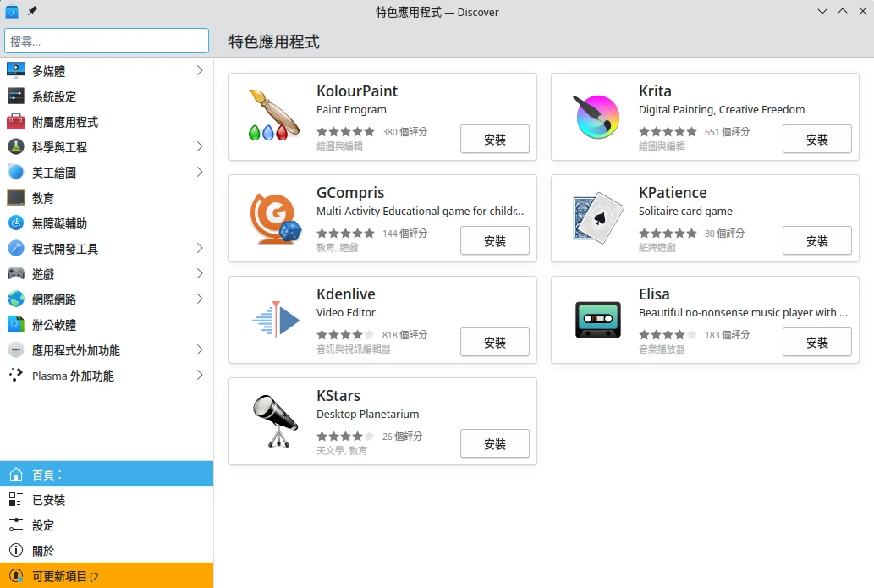The height and width of the screenshot is (588, 874).
Task: Click the Discover app icon in title bar
Action: click(12, 11)
